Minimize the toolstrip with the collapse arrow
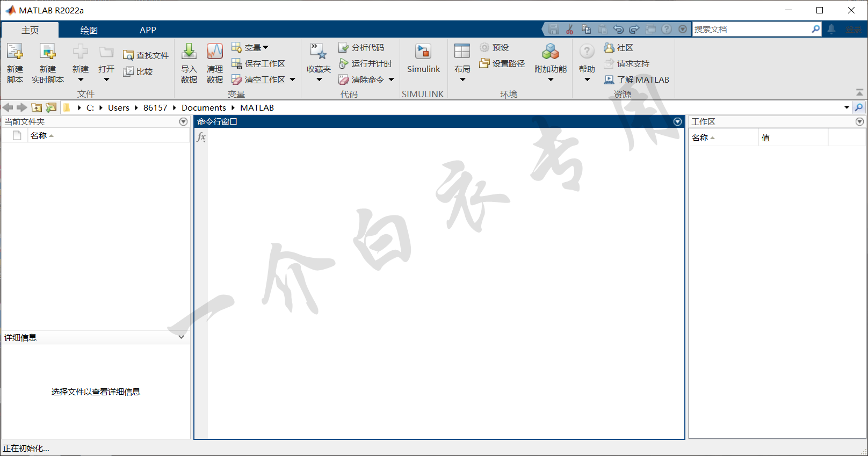Screen dimensions: 868x456 tap(859, 92)
